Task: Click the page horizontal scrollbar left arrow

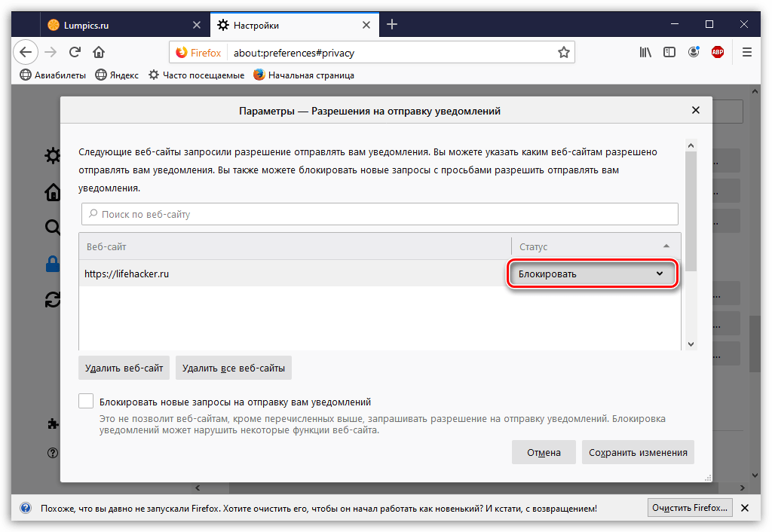Action: tap(198, 488)
